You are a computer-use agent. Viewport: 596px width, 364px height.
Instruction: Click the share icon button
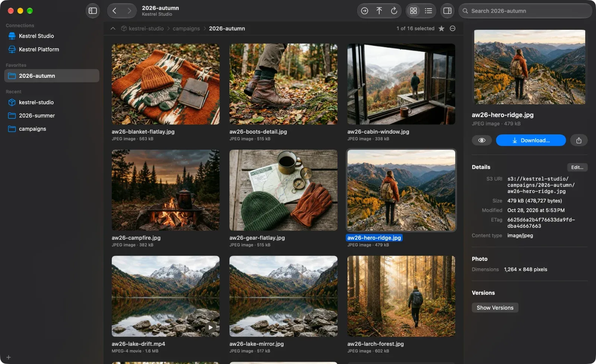[579, 140]
